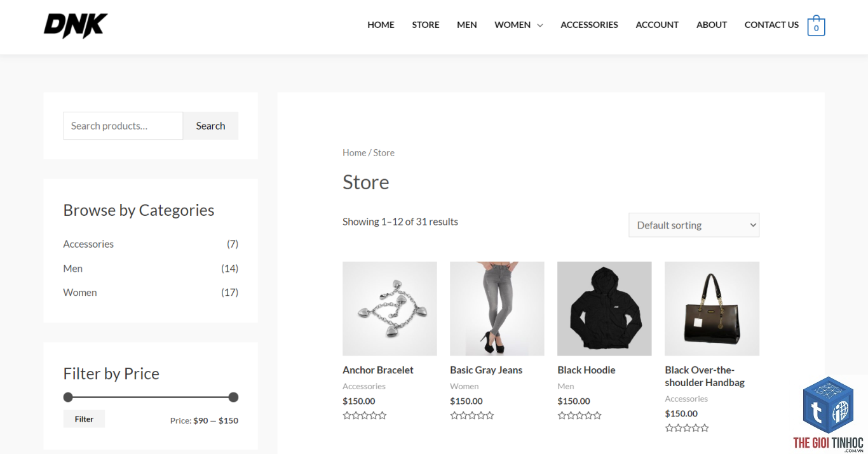Select Men in Browse by Categories
Screen dimensions: 868x454
tap(73, 269)
